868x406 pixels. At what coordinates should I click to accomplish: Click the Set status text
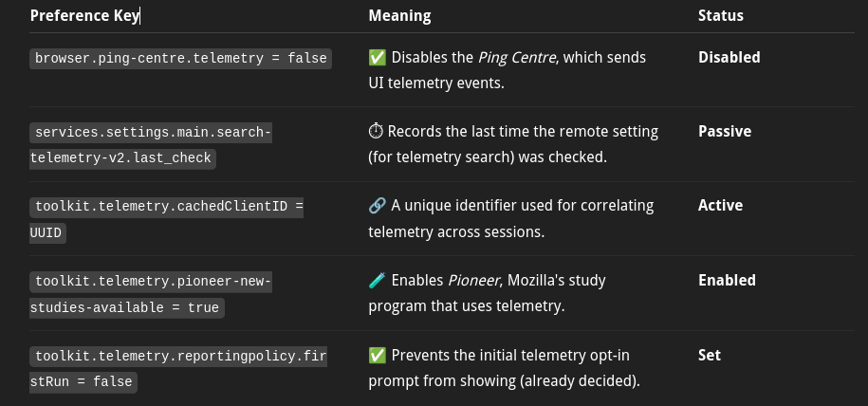coord(710,355)
